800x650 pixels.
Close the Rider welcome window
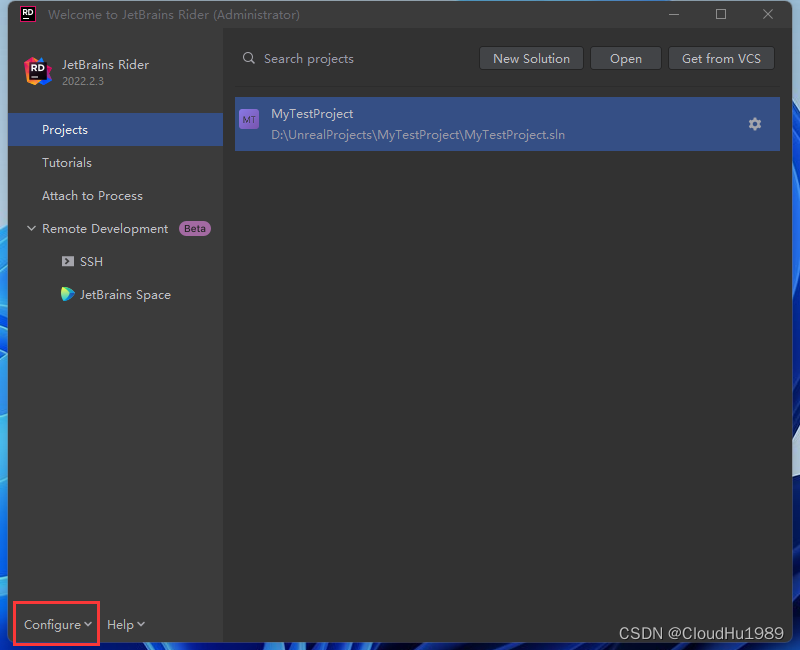(x=768, y=14)
